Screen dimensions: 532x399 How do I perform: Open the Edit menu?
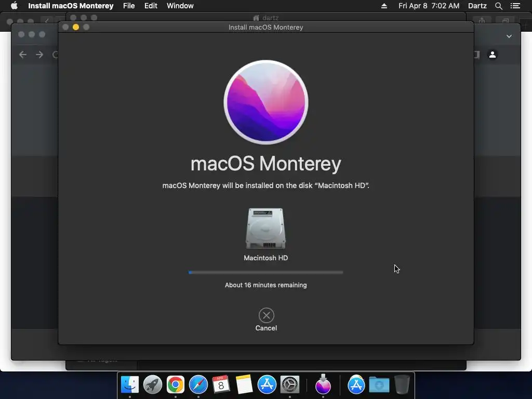pos(151,6)
